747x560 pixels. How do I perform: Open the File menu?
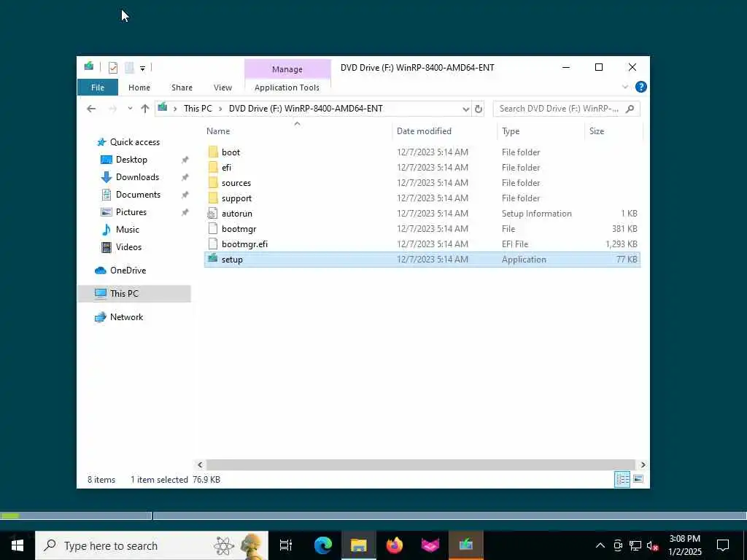(x=98, y=87)
